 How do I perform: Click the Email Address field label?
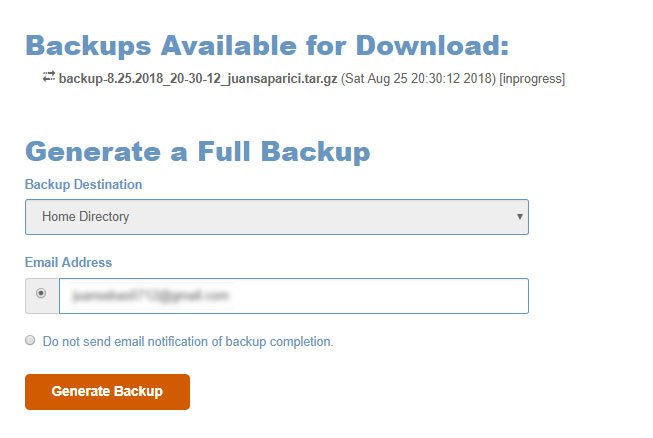pos(68,262)
